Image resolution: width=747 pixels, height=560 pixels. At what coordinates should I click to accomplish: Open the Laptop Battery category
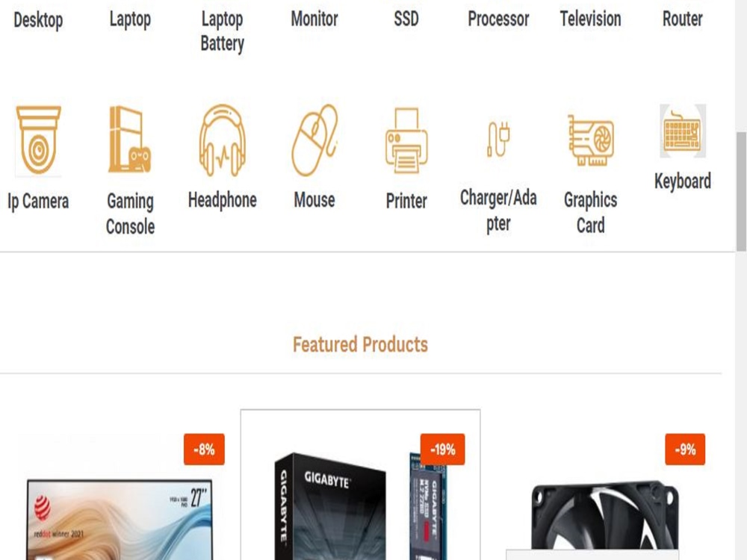tap(222, 31)
